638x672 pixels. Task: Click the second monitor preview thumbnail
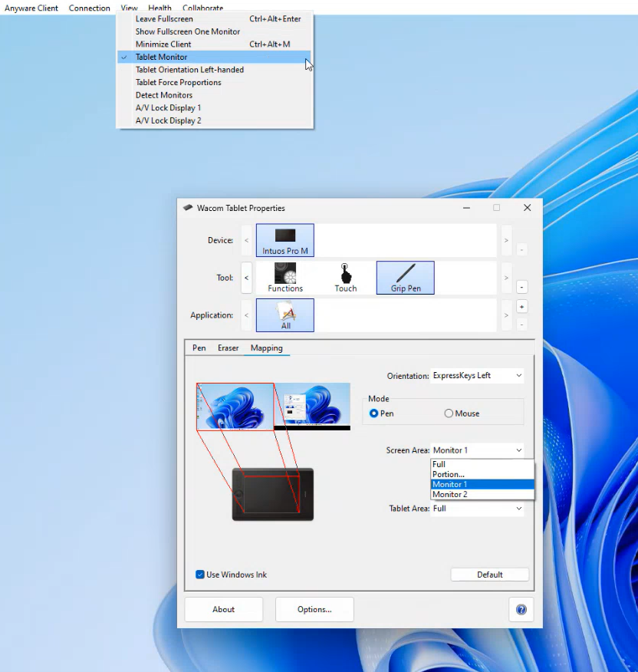tap(312, 407)
